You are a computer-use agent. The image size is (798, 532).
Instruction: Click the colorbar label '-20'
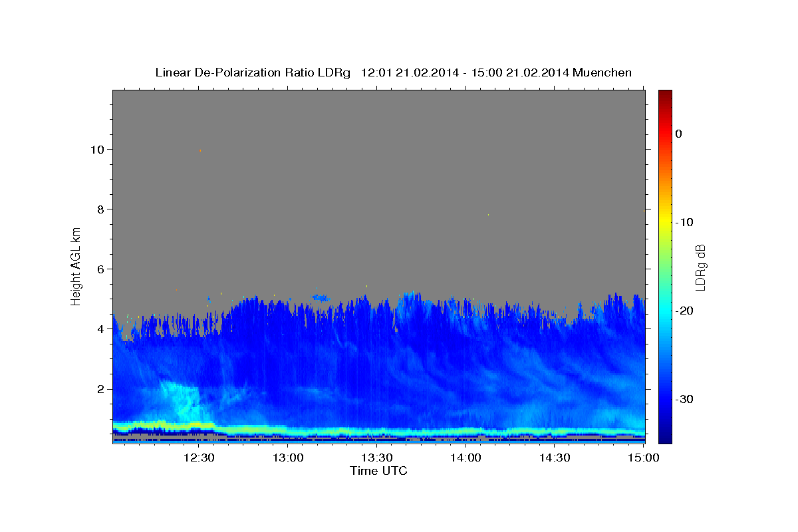pyautogui.click(x=684, y=311)
